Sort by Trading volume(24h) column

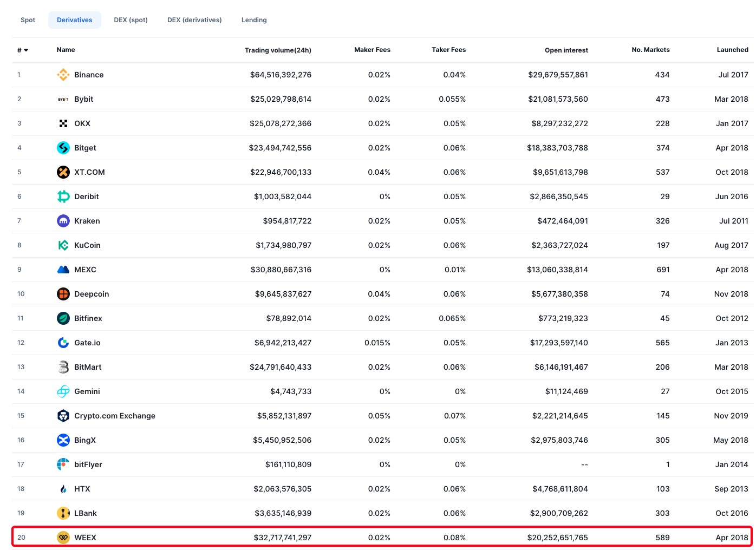point(278,50)
